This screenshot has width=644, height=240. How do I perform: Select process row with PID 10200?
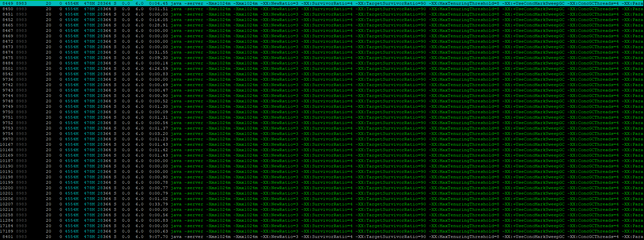322,188
